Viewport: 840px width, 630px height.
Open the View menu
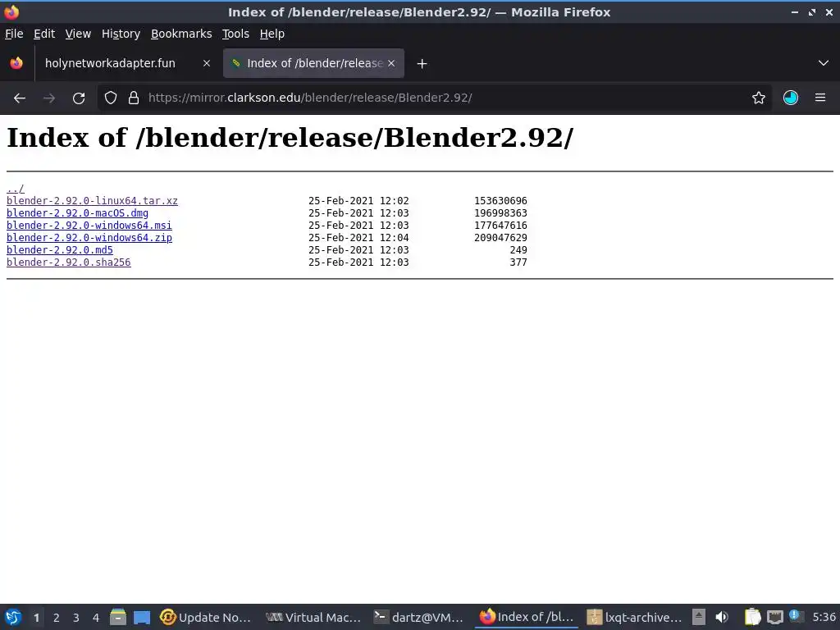click(78, 34)
